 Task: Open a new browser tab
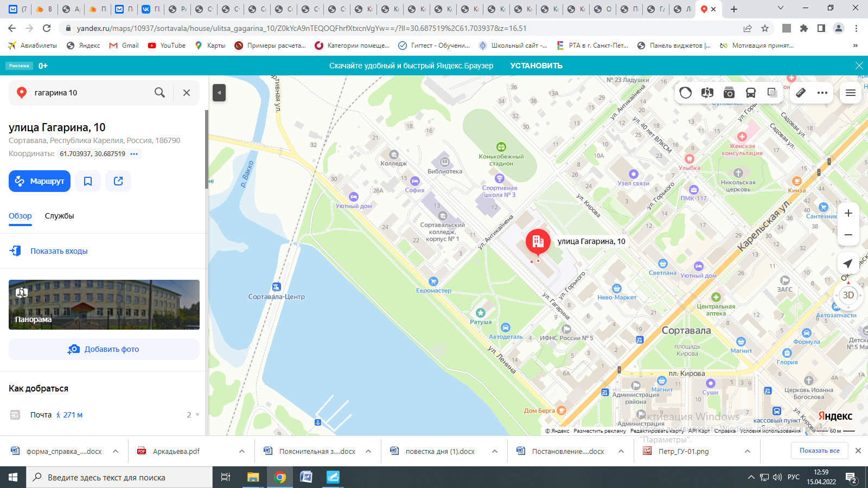(733, 9)
